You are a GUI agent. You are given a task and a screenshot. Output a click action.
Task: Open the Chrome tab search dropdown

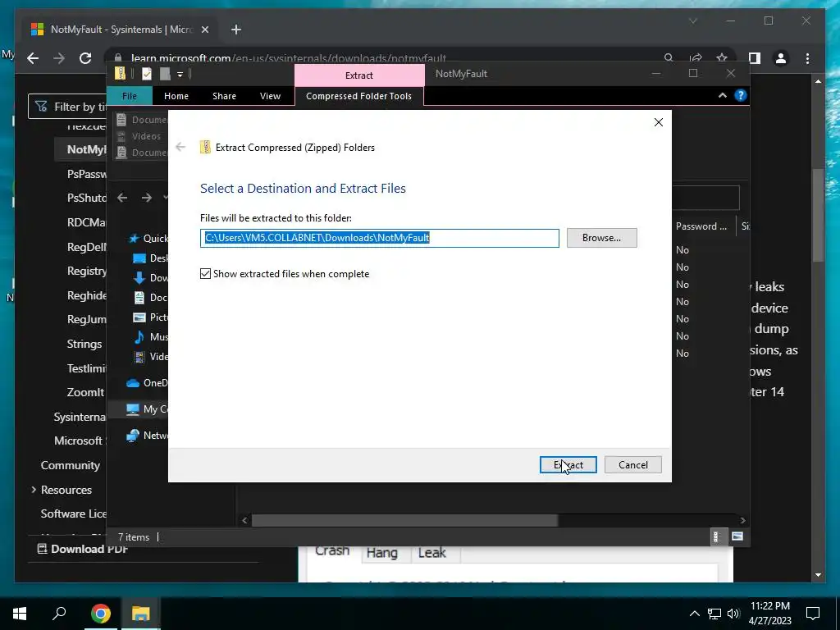(692, 21)
